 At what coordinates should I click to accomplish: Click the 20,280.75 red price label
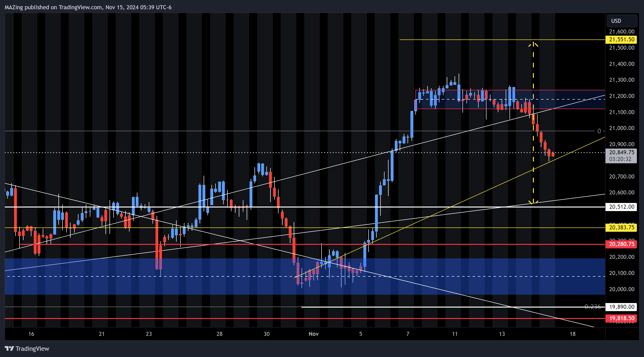pos(621,244)
